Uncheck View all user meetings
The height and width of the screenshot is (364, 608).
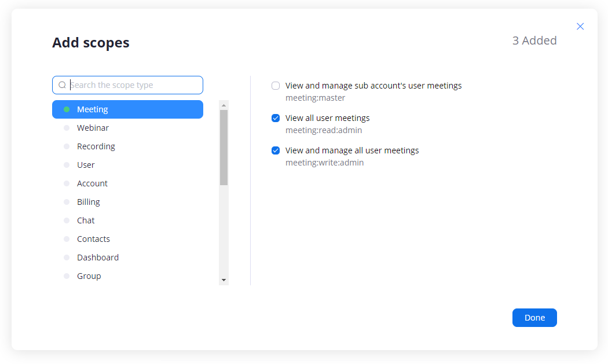coord(276,118)
